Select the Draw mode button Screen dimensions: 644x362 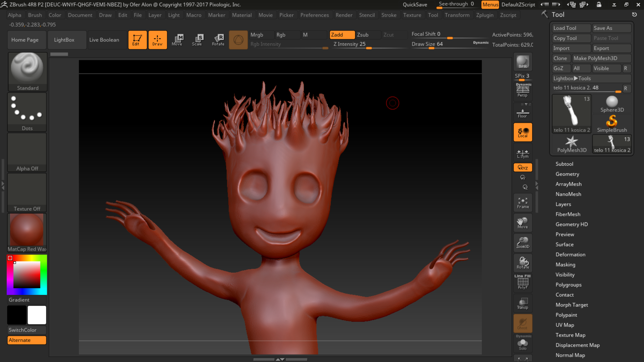tap(157, 40)
